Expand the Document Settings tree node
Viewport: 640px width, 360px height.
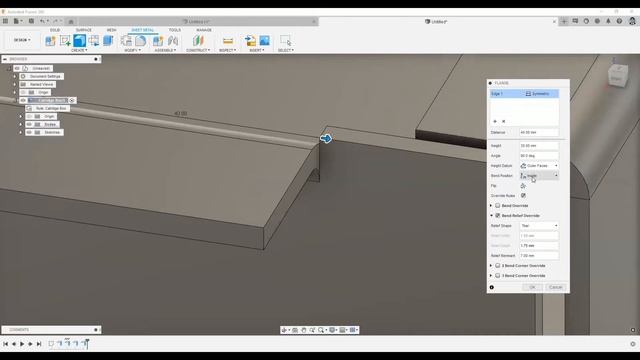(15, 76)
